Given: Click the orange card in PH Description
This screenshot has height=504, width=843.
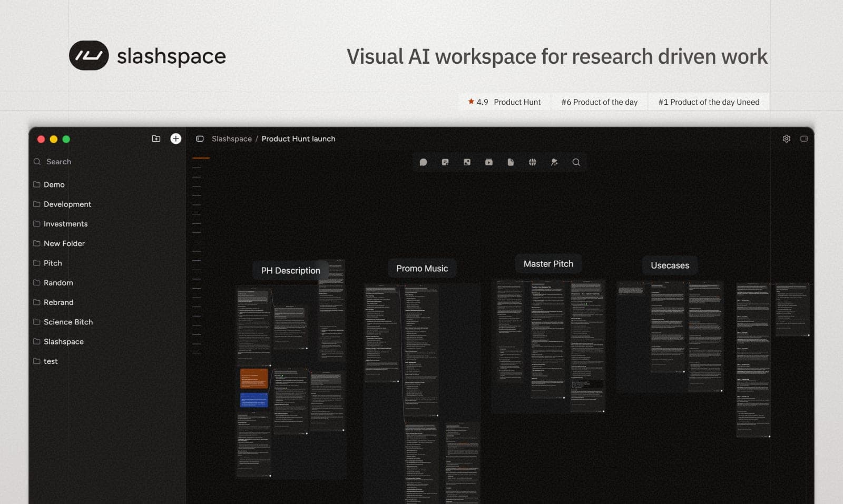Looking at the screenshot, I should (254, 379).
